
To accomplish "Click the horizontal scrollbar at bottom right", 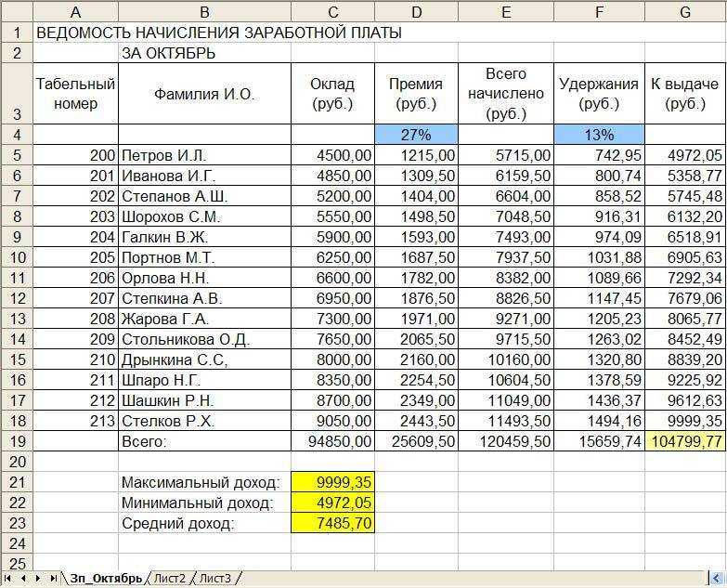I will tap(717, 579).
